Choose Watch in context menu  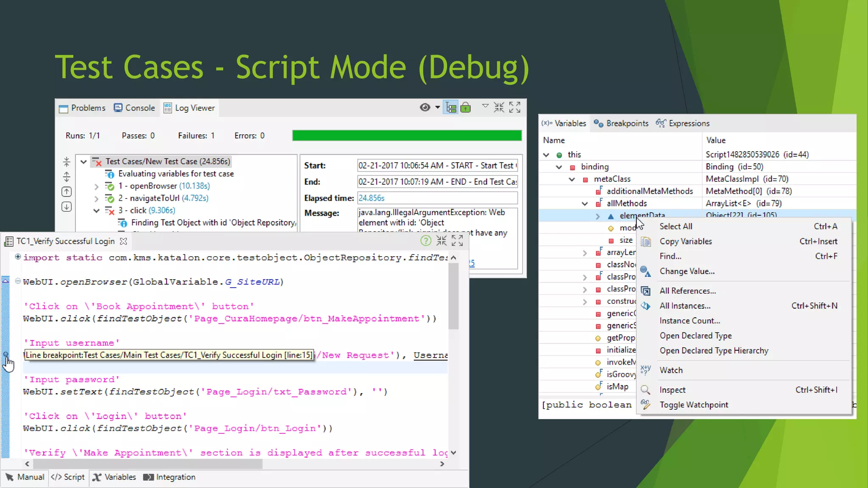point(745,370)
